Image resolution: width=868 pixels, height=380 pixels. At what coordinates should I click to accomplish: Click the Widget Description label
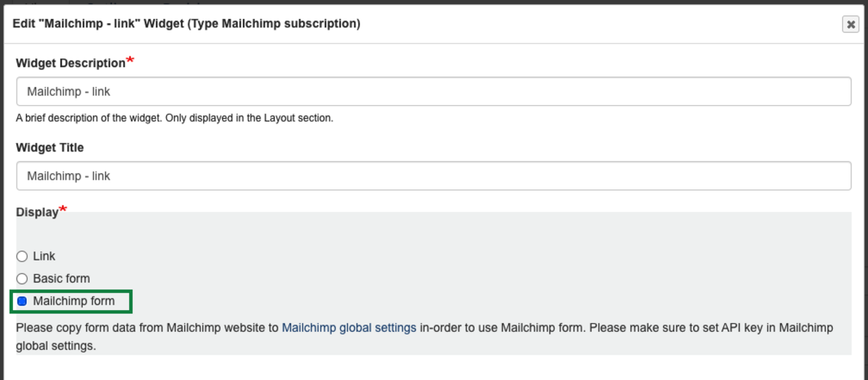(x=71, y=63)
